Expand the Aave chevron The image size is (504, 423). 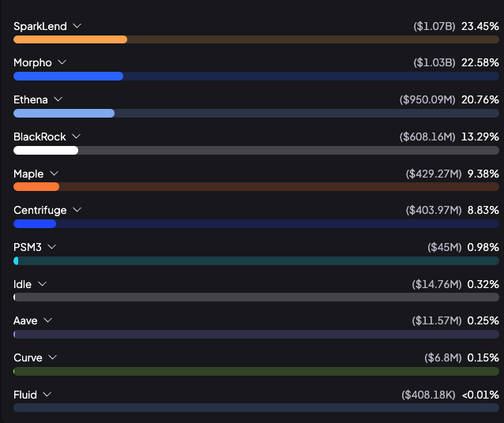(48, 320)
